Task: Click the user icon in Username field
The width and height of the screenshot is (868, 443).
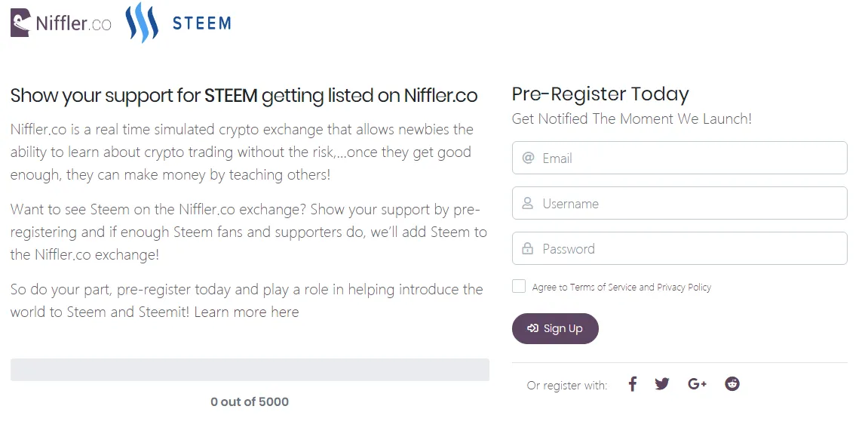Action: tap(528, 203)
